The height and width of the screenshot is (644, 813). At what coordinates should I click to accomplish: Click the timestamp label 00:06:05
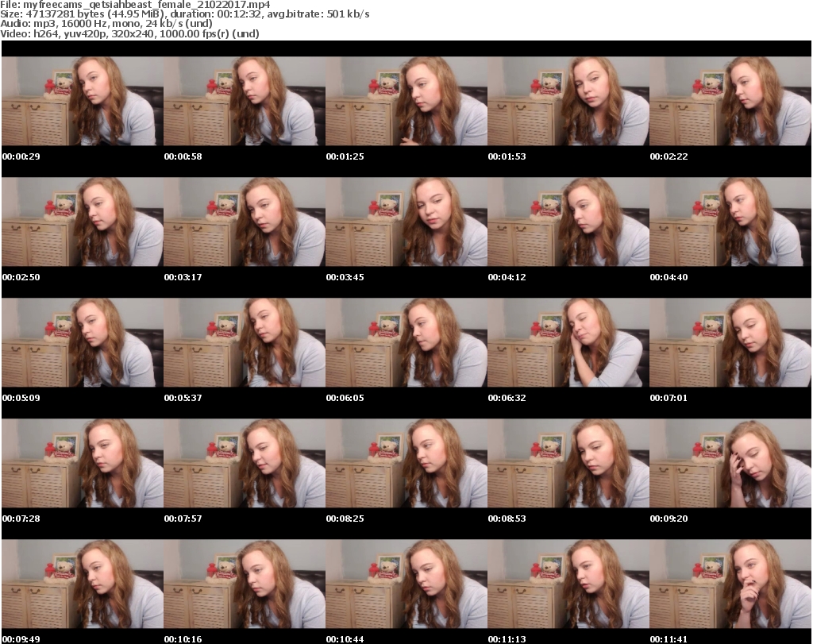coord(345,398)
